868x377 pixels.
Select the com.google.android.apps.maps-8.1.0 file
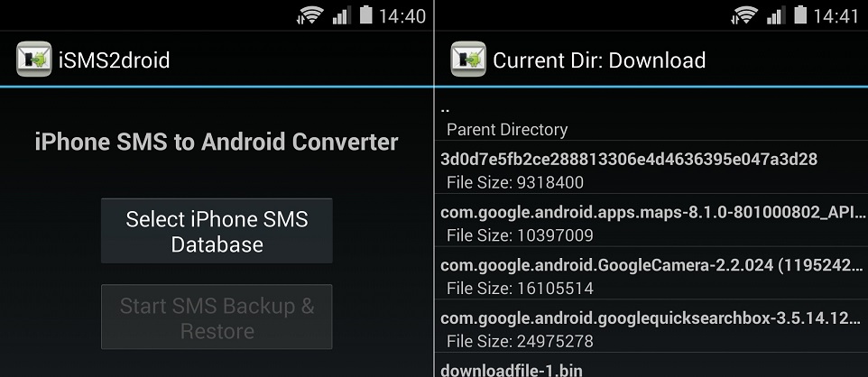click(x=651, y=220)
